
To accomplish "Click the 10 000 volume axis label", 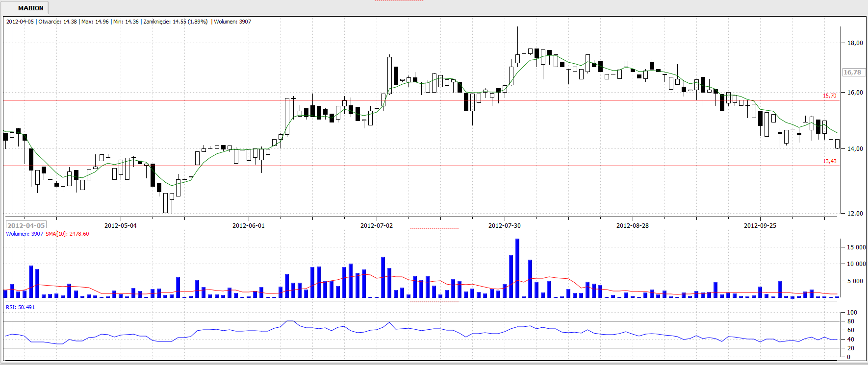I will (x=856, y=264).
